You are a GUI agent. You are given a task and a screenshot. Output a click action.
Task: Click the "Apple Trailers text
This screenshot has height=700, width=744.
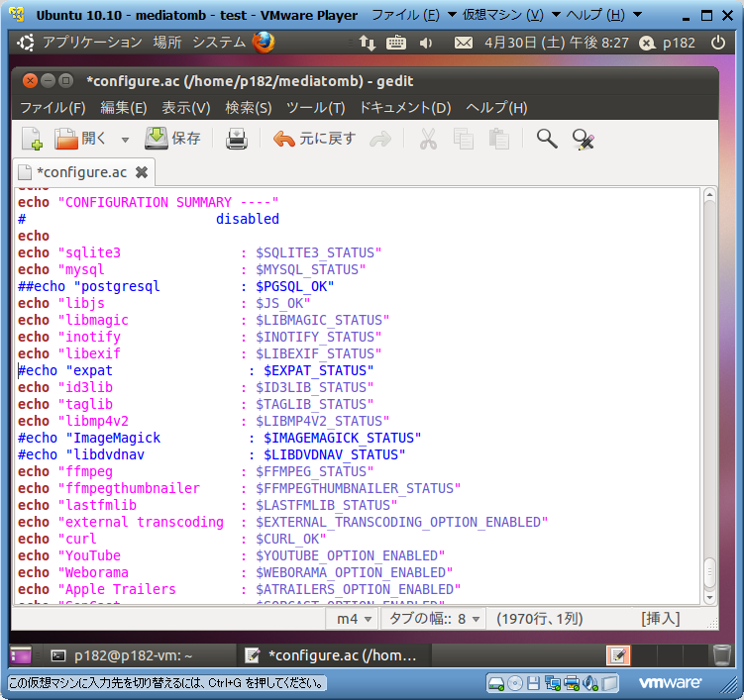tap(117, 589)
